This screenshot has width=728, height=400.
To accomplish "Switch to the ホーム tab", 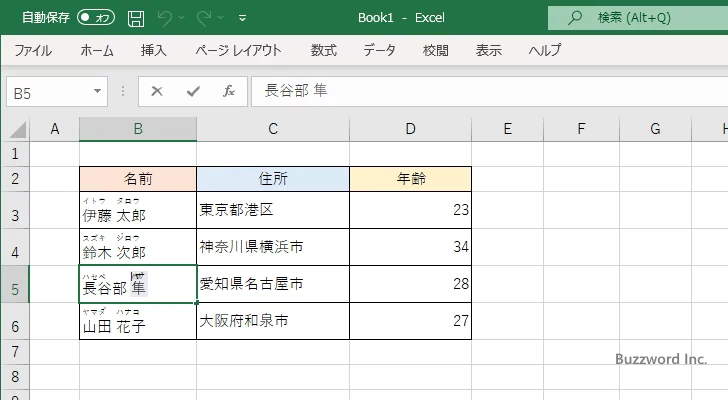I will pos(97,50).
